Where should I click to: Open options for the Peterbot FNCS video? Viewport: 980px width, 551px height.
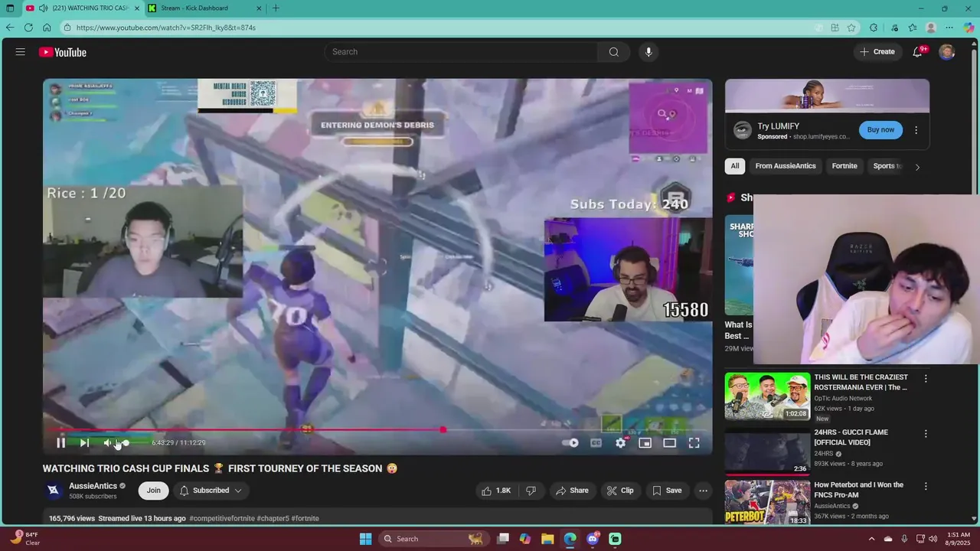click(926, 486)
